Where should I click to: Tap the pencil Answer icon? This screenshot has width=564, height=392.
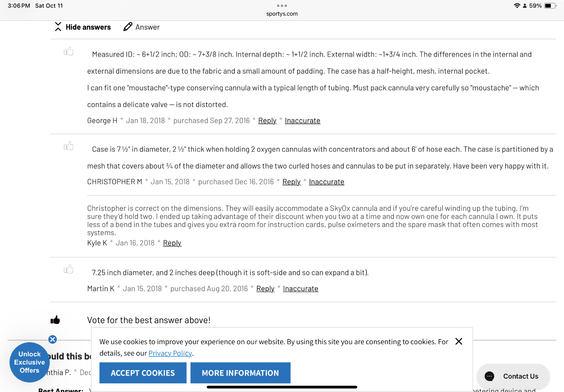[128, 27]
